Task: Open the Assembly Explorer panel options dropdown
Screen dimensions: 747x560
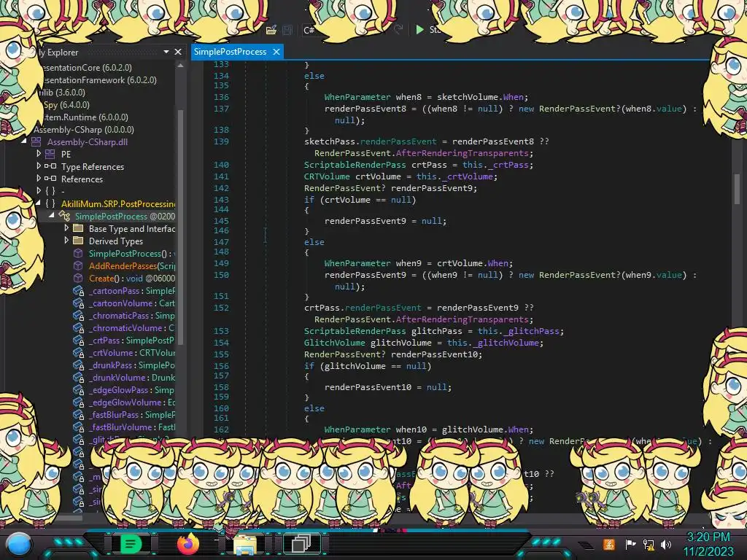Action: coord(166,52)
